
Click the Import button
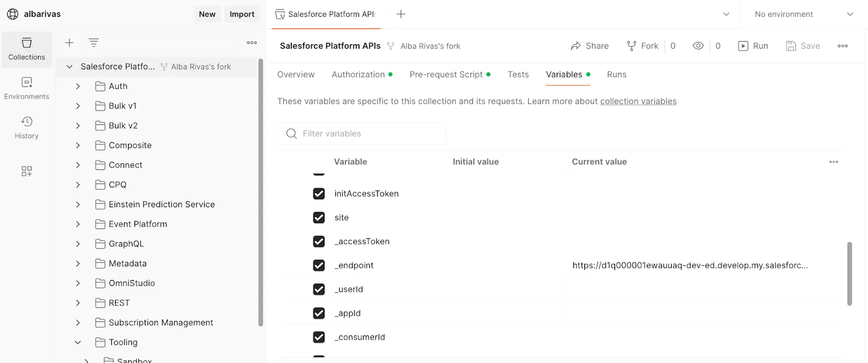242,14
